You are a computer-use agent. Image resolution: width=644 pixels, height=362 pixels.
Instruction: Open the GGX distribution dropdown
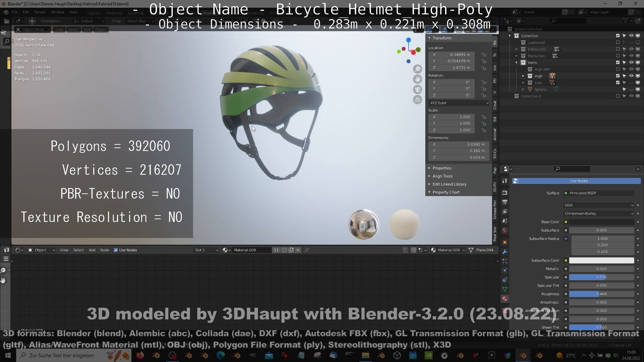coord(599,205)
